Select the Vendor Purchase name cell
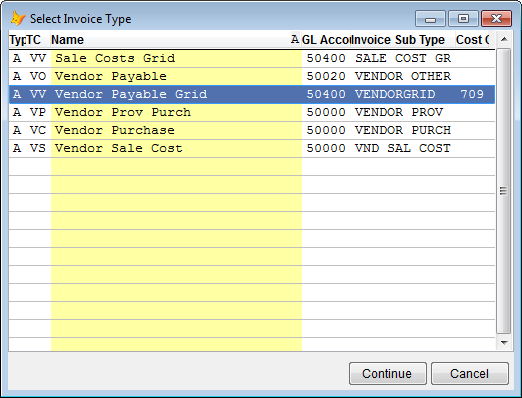 coord(176,130)
